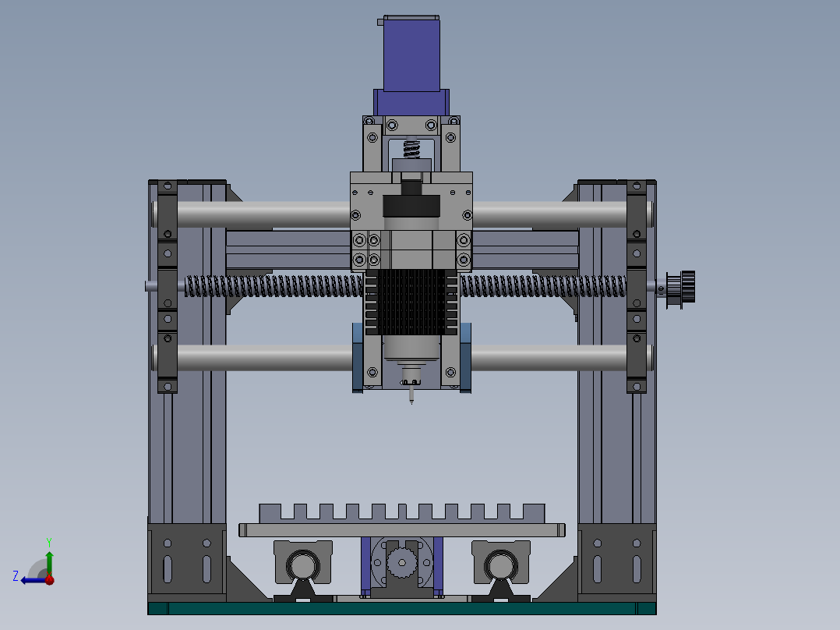Select the blue stepper motor at the top
Image resolution: width=840 pixels, height=630 pixels.
411,55
